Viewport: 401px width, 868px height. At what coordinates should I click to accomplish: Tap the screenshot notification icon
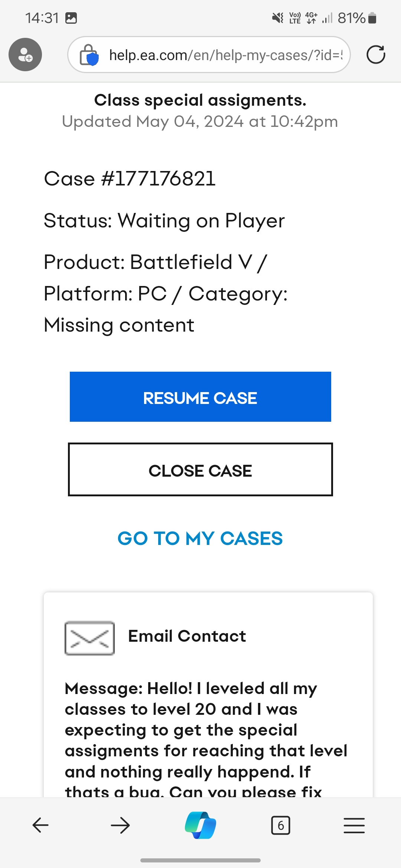(x=71, y=18)
